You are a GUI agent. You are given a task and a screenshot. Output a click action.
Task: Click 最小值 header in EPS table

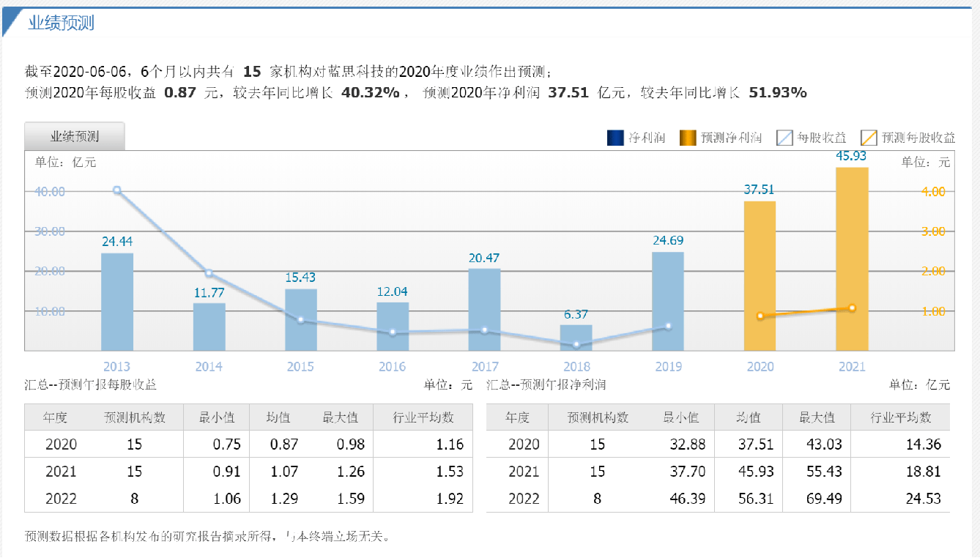click(x=217, y=417)
